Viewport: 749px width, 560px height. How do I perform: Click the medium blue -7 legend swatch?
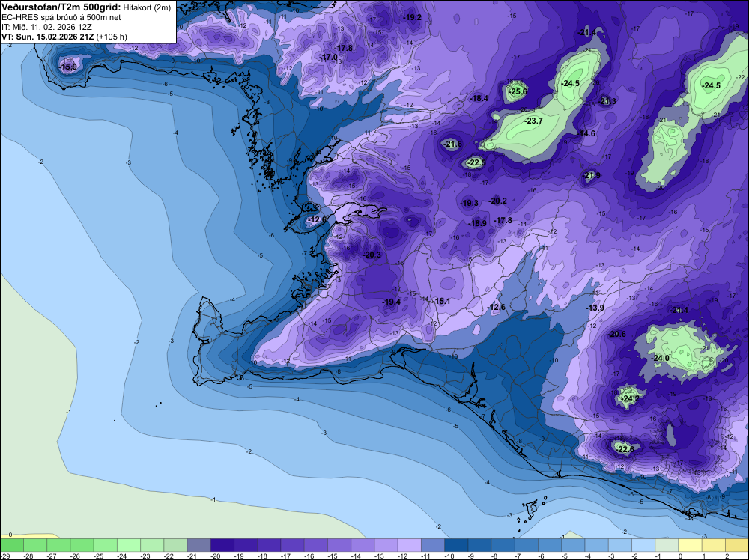[527, 545]
